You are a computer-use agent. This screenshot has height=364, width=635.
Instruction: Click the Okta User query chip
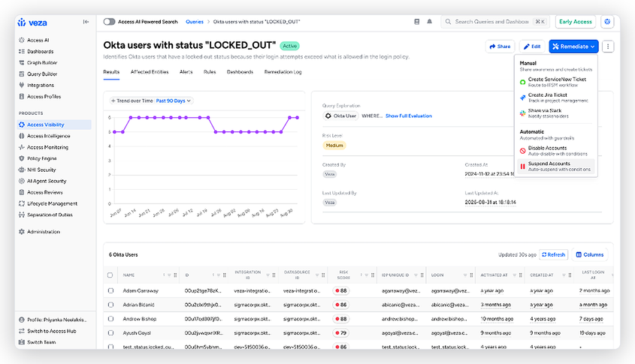pyautogui.click(x=340, y=116)
